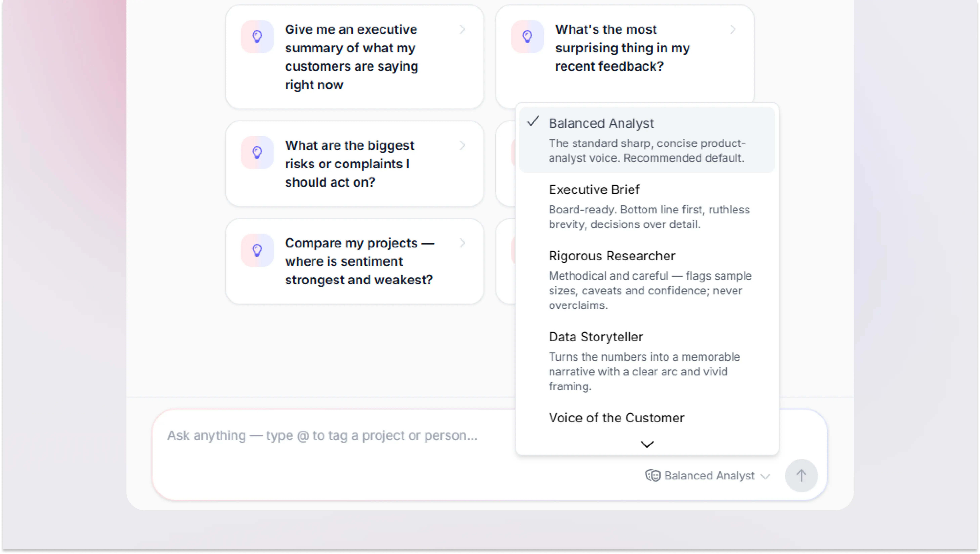Image resolution: width=980 pixels, height=554 pixels.
Task: Click arrow chevron on compare projects card
Action: (463, 243)
